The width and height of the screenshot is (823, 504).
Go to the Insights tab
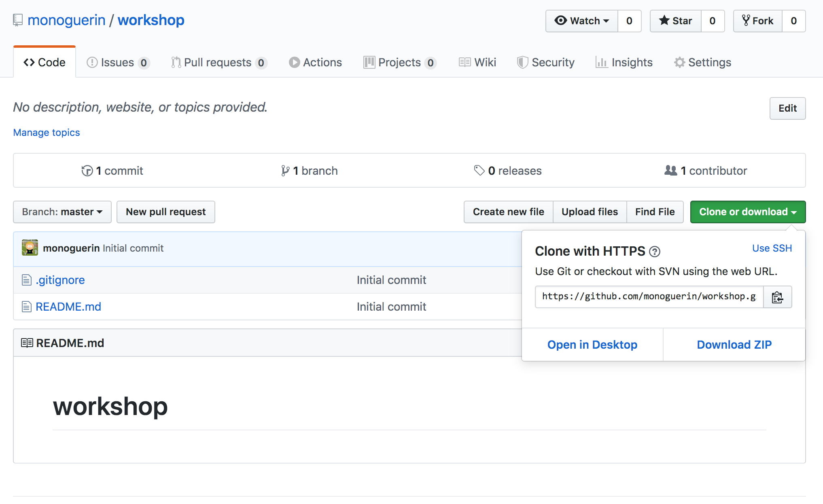pos(624,63)
